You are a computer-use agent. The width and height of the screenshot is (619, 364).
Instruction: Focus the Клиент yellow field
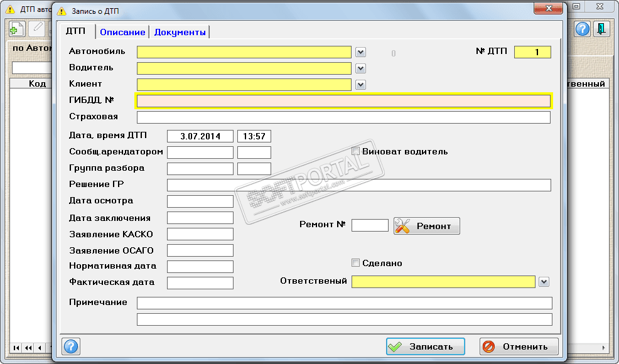(244, 85)
